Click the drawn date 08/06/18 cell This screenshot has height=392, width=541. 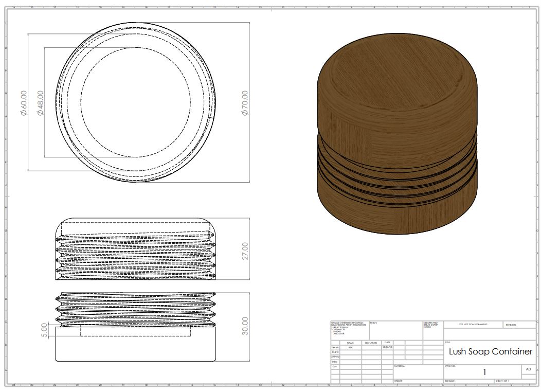pos(387,347)
